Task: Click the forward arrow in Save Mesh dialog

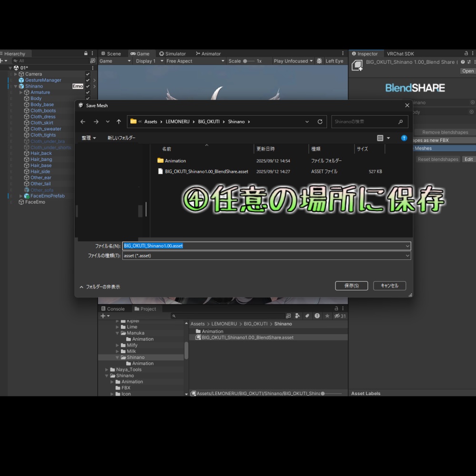Action: point(96,122)
